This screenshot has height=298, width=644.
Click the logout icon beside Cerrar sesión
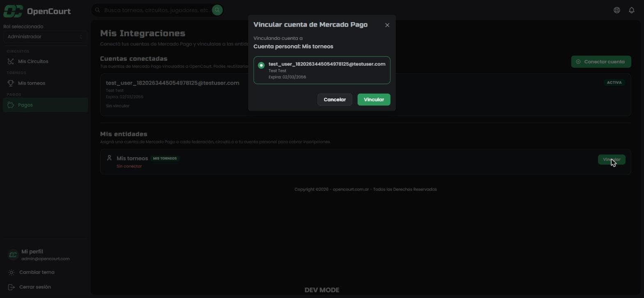(11, 287)
